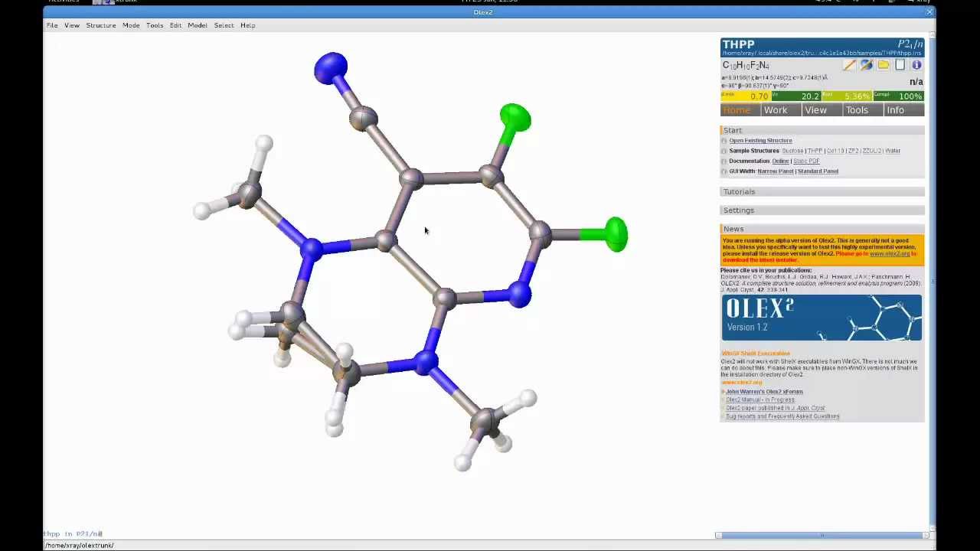Click the vertical scrollbar of the right panel
The image size is (980, 551).
932,282
